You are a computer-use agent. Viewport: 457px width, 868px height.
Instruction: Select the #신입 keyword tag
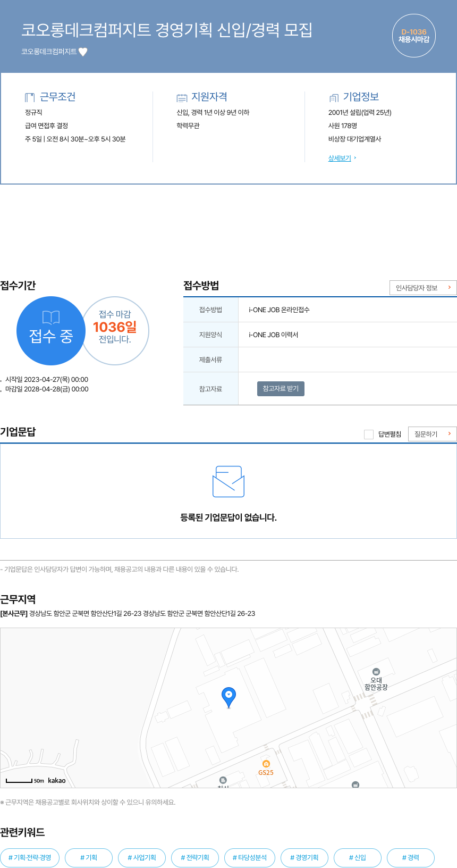358,858
